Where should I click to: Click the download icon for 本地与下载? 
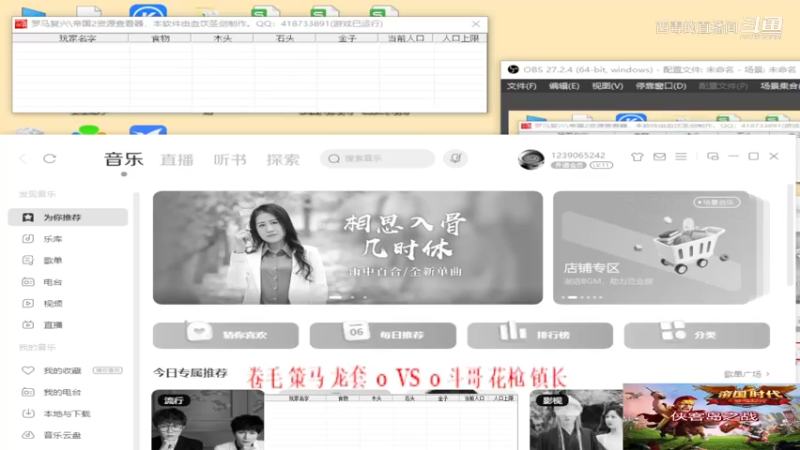[x=28, y=413]
